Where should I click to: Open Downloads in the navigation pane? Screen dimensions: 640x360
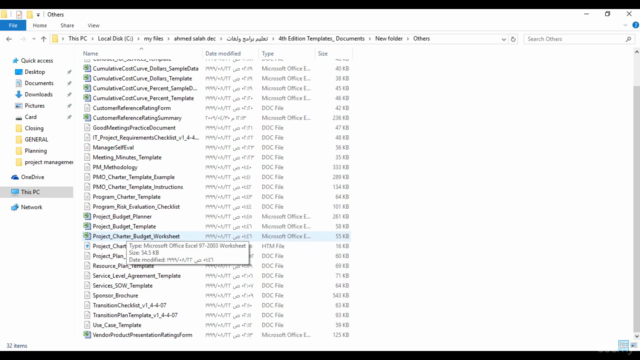[38, 94]
